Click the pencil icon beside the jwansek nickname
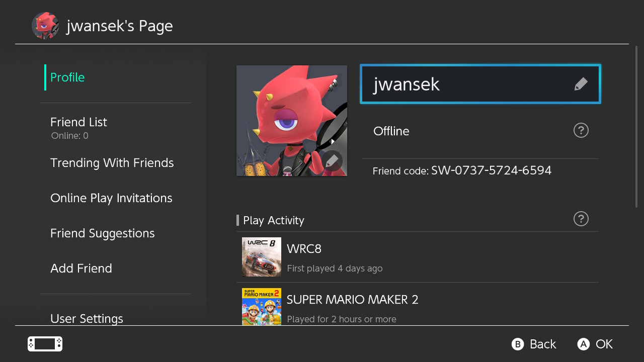644x362 pixels. point(581,84)
